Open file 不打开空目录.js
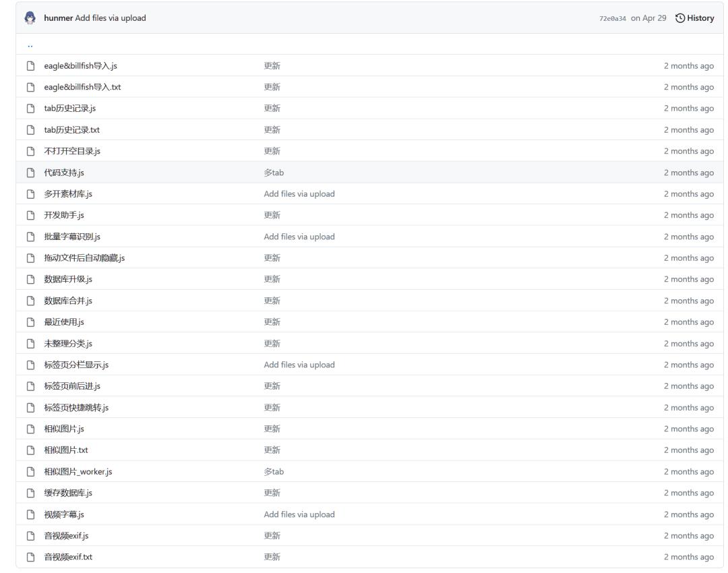728x573 pixels. [x=72, y=152]
